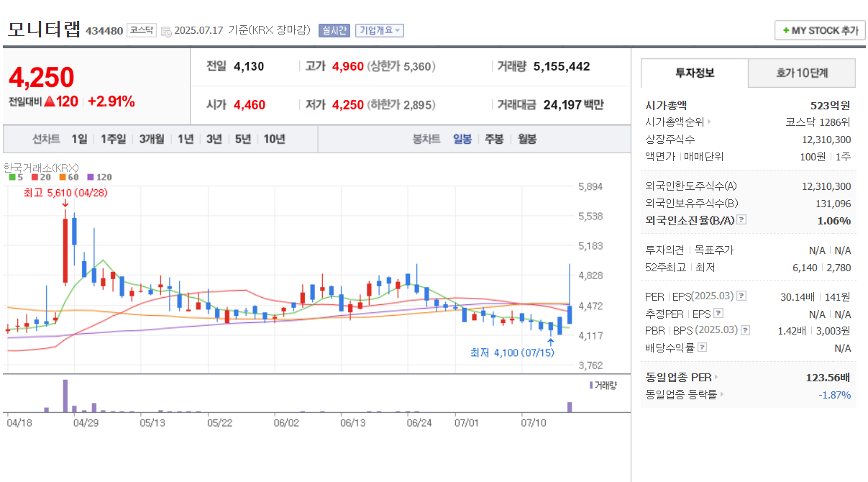Click the 거래량 5,155,442 value
Image resolution: width=868 pixels, height=482 pixels.
click(562, 66)
